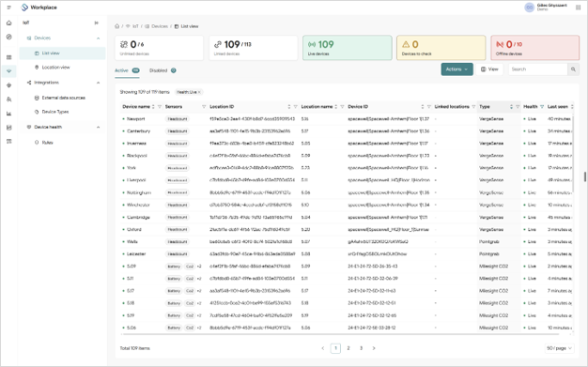The height and width of the screenshot is (367, 588).
Task: Open the Home icon in left rail
Action: point(9,23)
